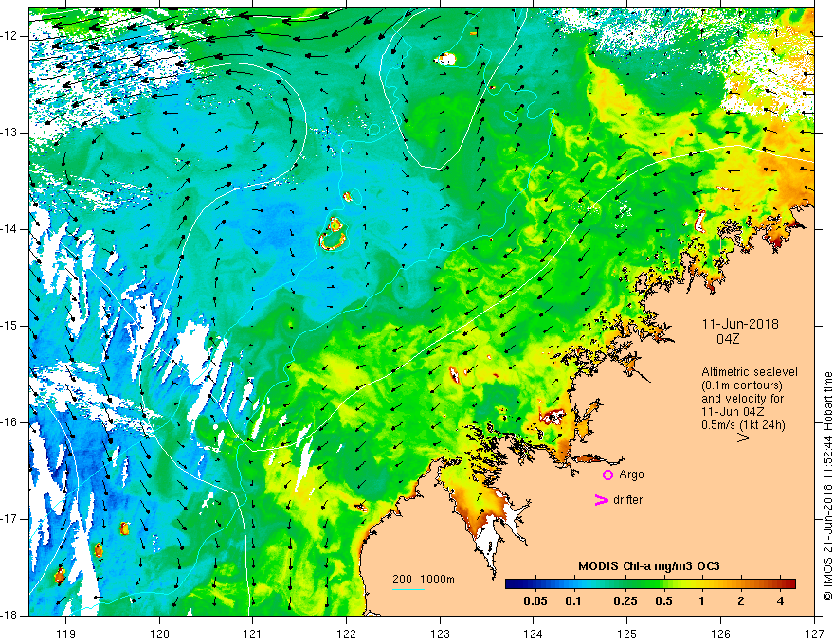The image size is (834, 644).
Task: Click latitude axis label '-16'
Action: click(x=9, y=422)
